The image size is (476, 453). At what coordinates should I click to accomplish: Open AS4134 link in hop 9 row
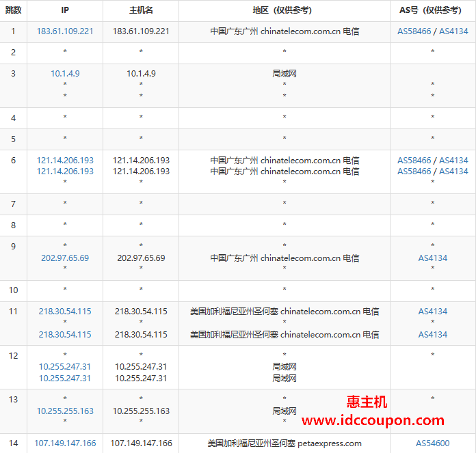point(432,258)
